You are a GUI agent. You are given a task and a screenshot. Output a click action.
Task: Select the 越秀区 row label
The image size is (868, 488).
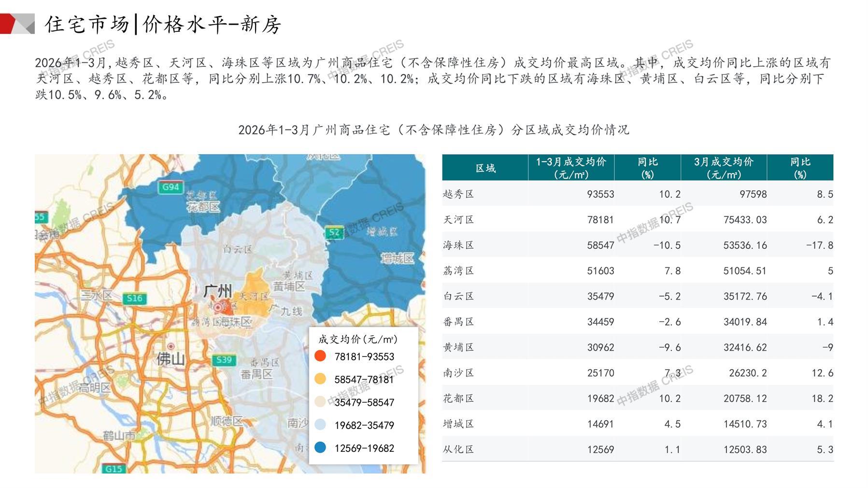458,194
